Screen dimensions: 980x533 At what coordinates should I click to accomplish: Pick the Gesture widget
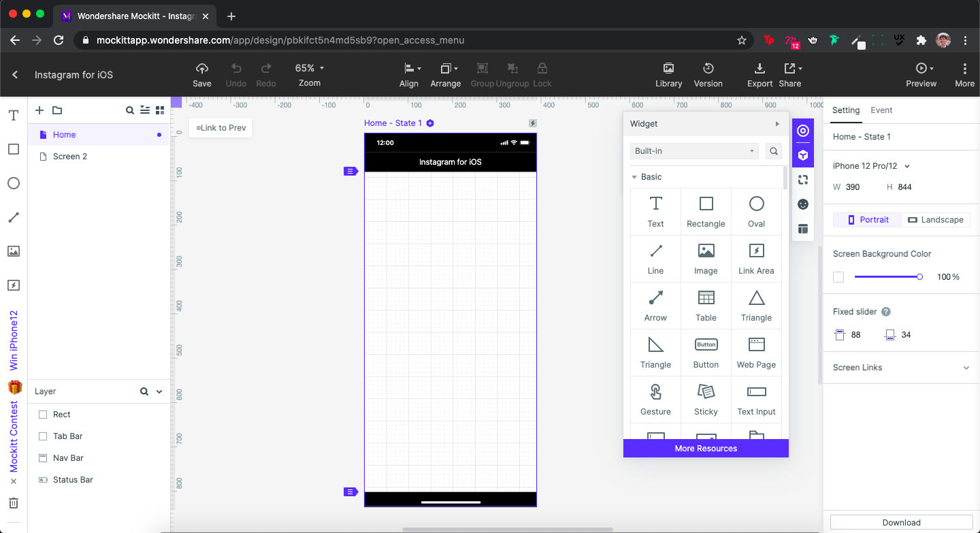656,400
